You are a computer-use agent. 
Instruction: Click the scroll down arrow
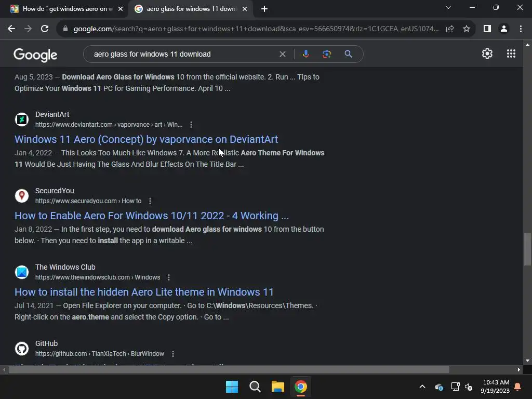[527, 361]
